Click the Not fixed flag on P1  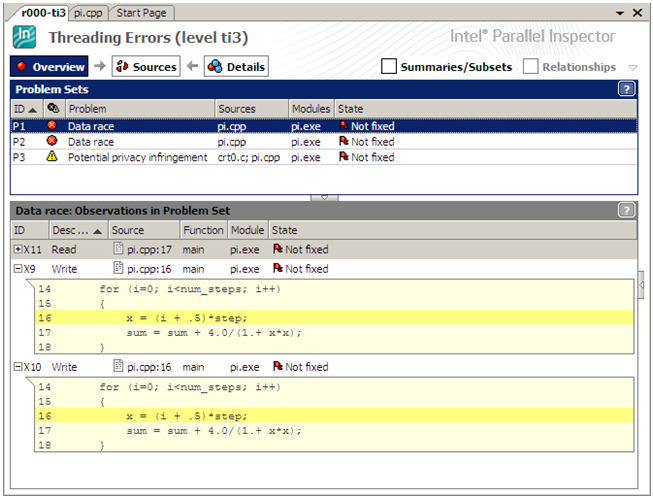pos(344,125)
